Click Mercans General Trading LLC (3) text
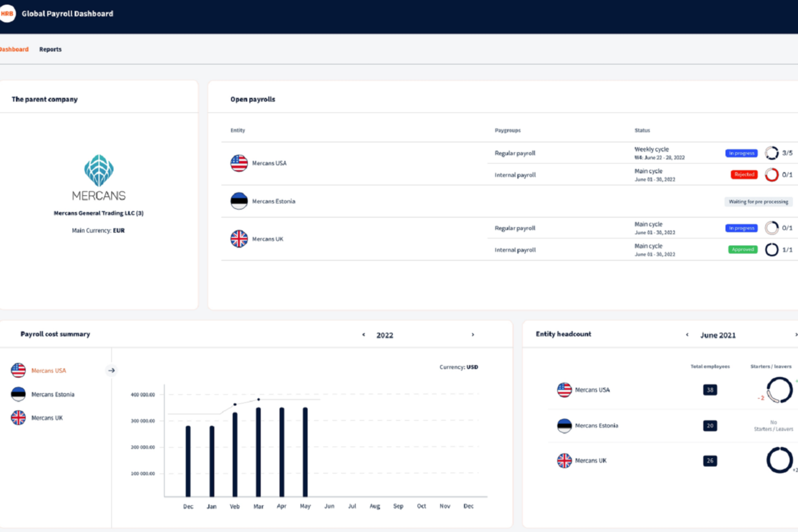This screenshot has width=798, height=532. click(x=99, y=213)
